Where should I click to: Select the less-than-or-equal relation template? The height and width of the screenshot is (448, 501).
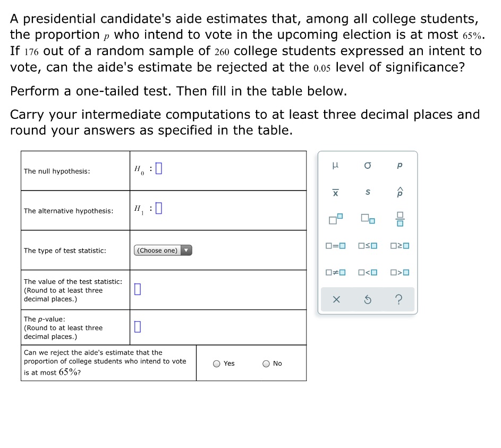pyautogui.click(x=367, y=245)
